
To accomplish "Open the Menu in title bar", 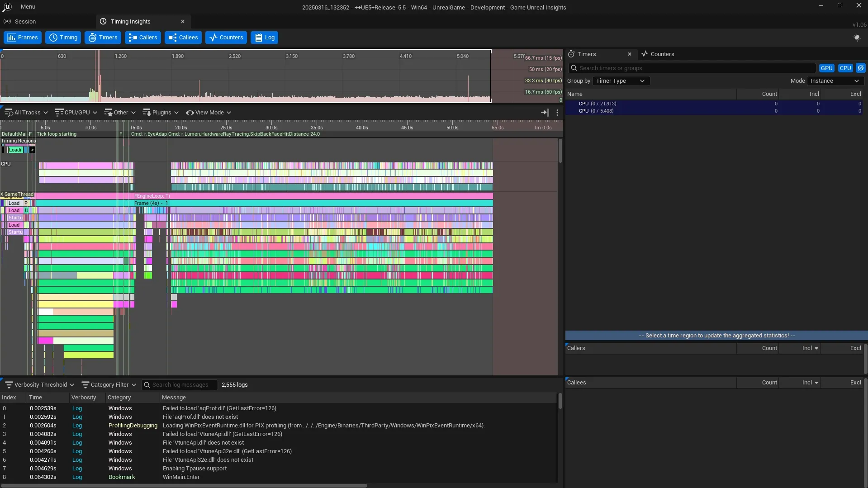I will [28, 7].
